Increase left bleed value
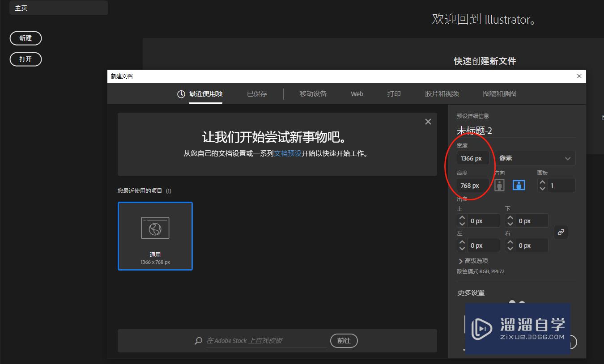 [x=462, y=242]
